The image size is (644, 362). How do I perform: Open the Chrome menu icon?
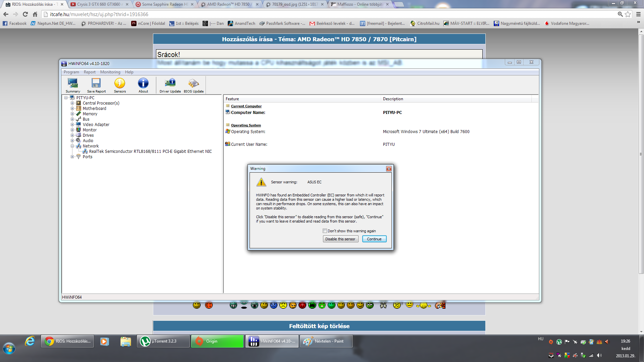638,14
